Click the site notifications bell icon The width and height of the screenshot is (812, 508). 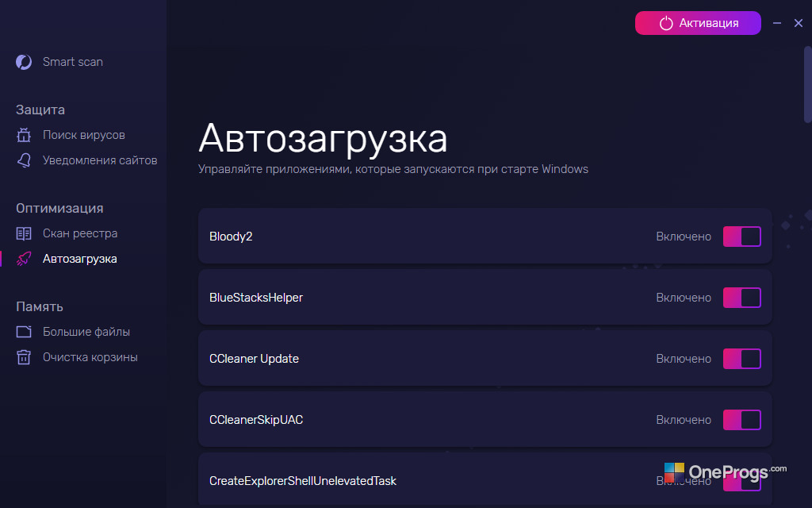(24, 160)
